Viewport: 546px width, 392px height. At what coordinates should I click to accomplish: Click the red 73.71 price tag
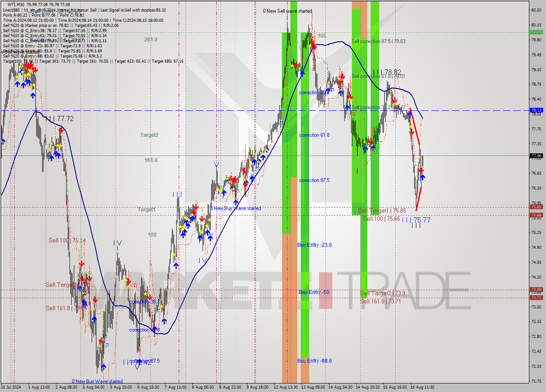click(536, 297)
